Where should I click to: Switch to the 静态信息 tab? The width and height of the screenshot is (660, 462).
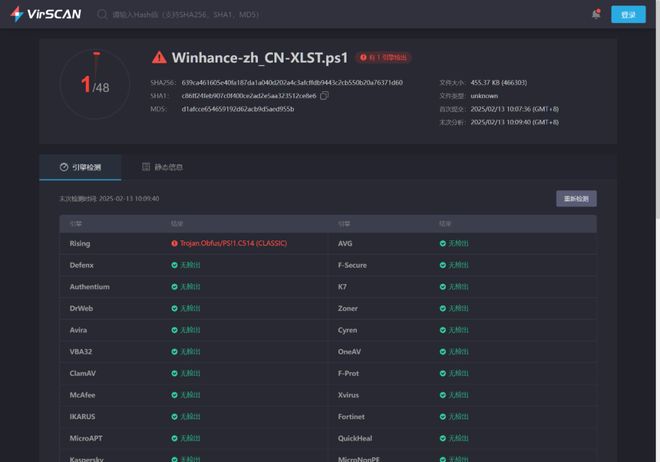coord(162,167)
